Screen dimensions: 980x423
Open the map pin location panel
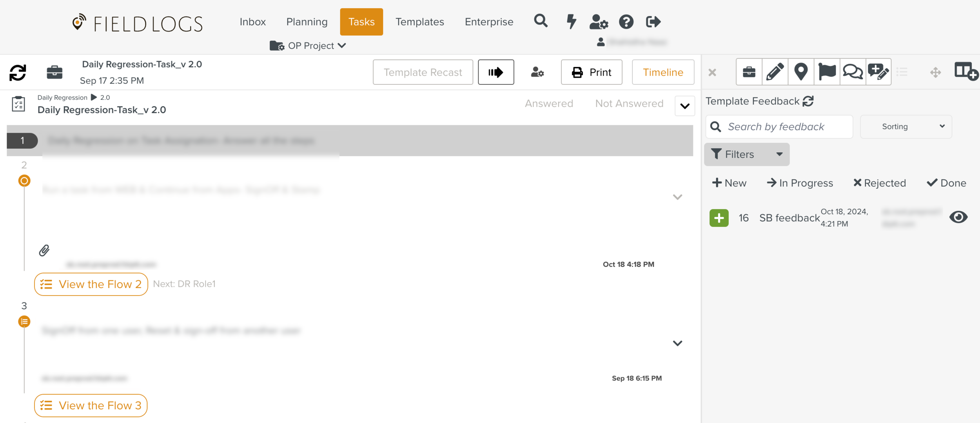tap(801, 72)
